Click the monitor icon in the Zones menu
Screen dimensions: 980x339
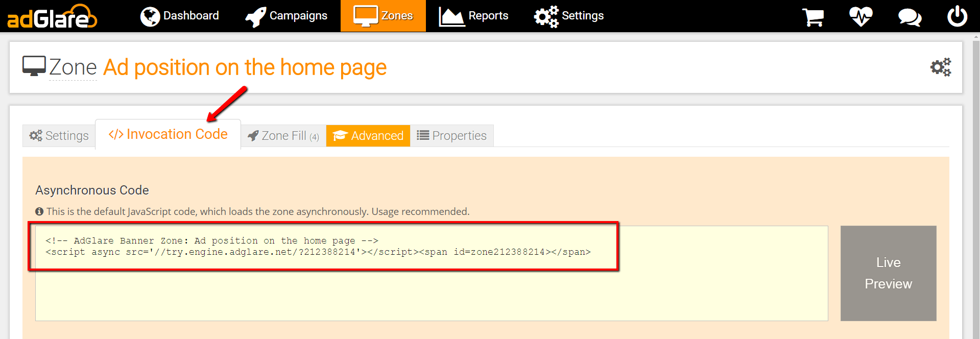point(366,16)
